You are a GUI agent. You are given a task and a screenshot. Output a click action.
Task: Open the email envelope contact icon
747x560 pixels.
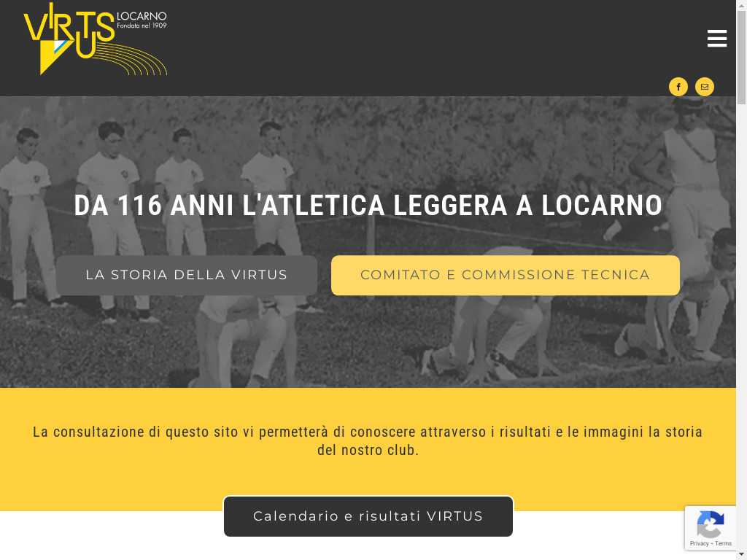[704, 87]
